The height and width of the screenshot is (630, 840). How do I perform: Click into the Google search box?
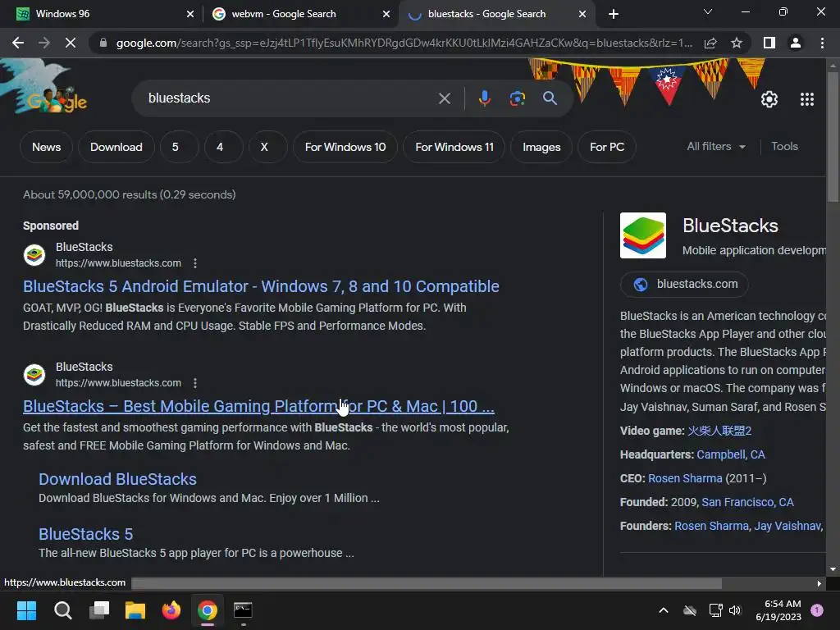(290, 98)
